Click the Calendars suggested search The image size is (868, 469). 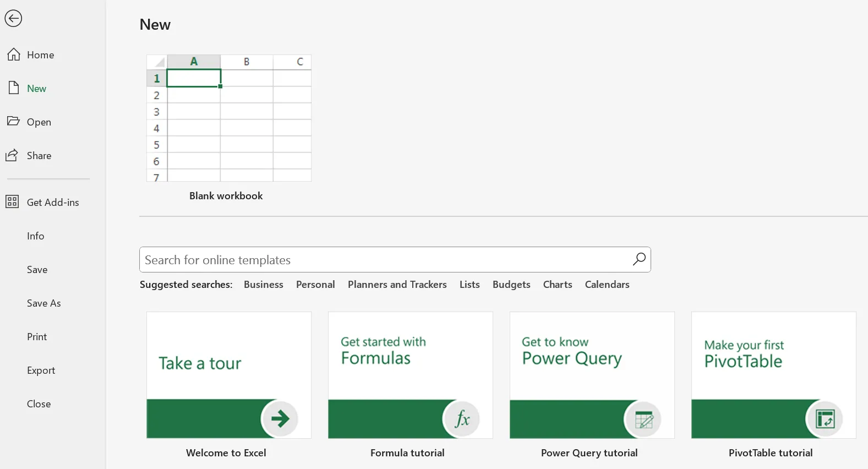click(x=607, y=285)
